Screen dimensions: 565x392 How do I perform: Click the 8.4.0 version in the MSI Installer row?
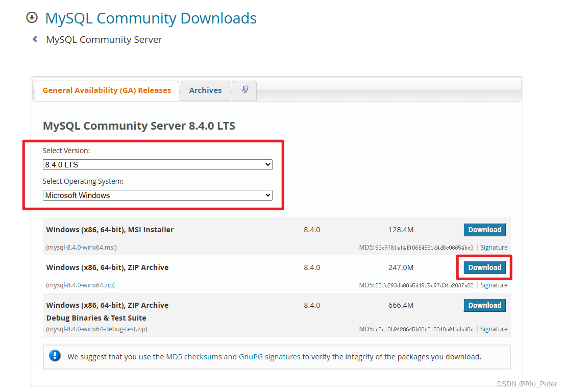coord(312,230)
